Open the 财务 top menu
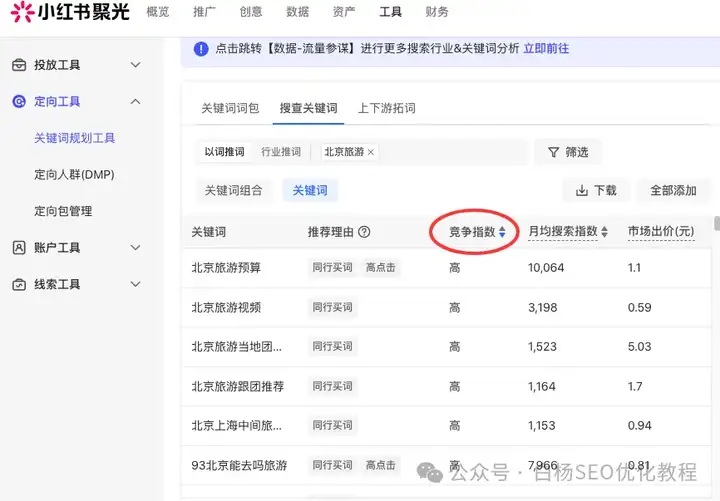The width and height of the screenshot is (720, 501). click(x=437, y=12)
